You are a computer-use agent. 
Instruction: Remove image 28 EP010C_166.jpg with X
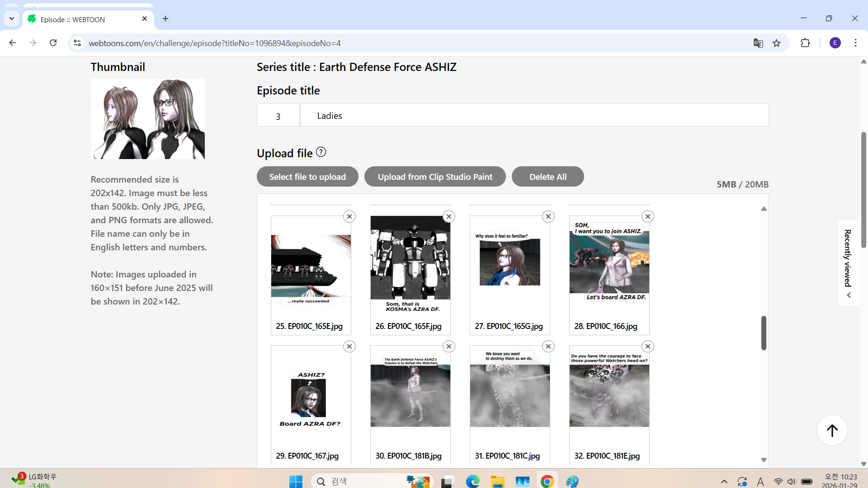click(x=647, y=216)
